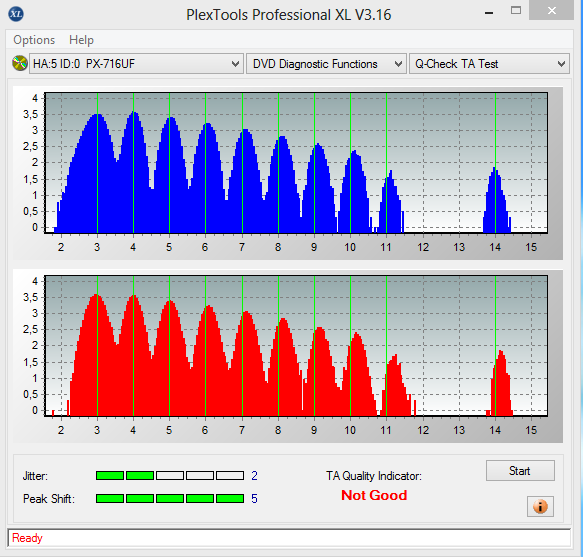Click the Jitter level bar indicator
Image resolution: width=583 pixels, height=557 pixels.
[x=170, y=475]
